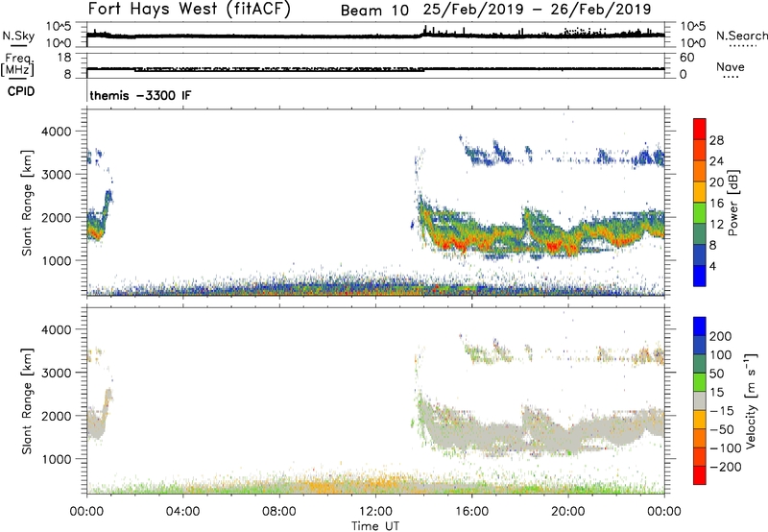Click the 'Slant Range [km]' label beside Power panel
The image size is (768, 532).
[27, 203]
